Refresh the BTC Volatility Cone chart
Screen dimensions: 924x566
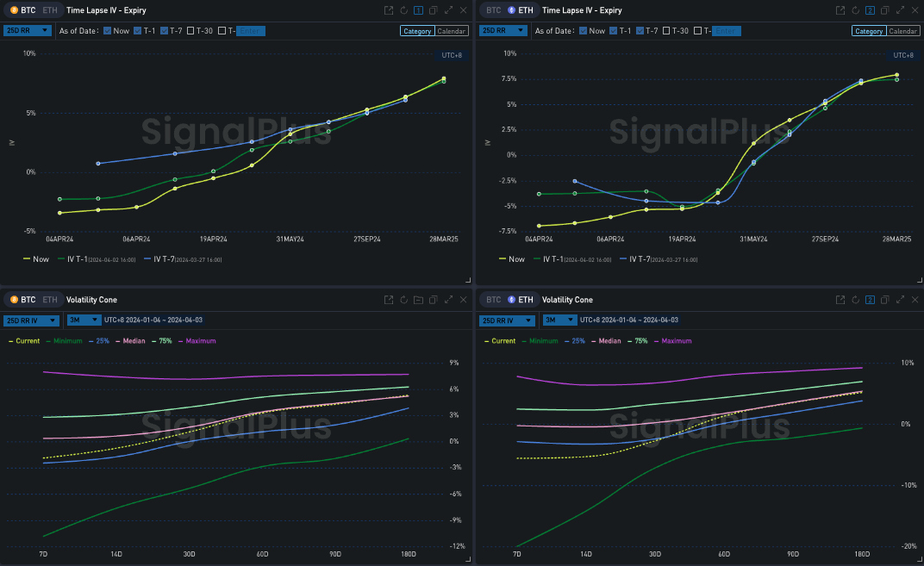(x=403, y=300)
